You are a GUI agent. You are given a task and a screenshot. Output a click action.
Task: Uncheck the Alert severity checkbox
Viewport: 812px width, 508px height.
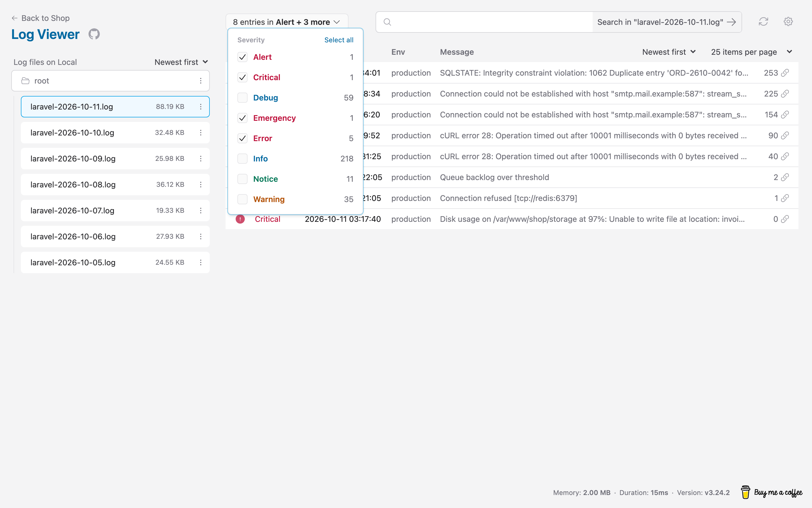pyautogui.click(x=242, y=57)
